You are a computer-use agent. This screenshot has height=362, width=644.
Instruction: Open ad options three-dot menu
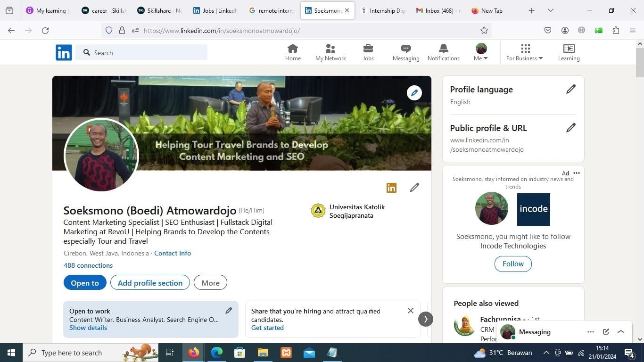click(x=577, y=173)
